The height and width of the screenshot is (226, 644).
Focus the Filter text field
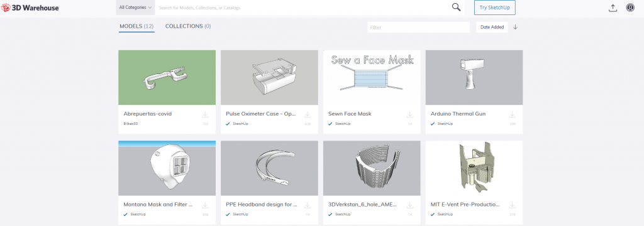tap(418, 27)
